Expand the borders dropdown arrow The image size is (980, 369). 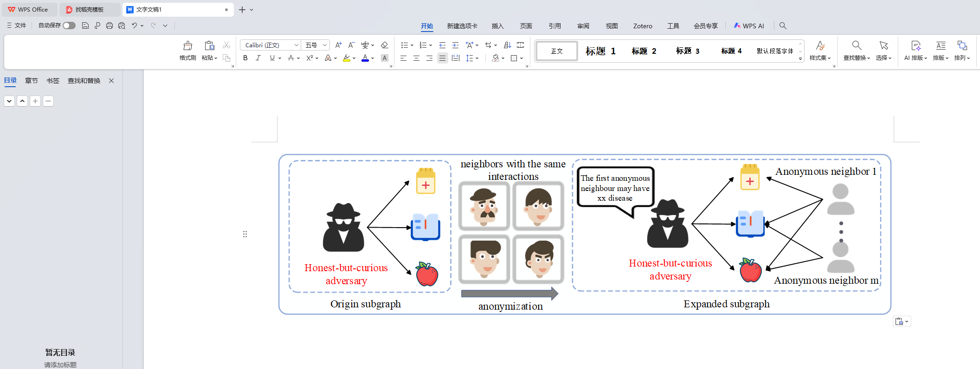click(x=522, y=58)
